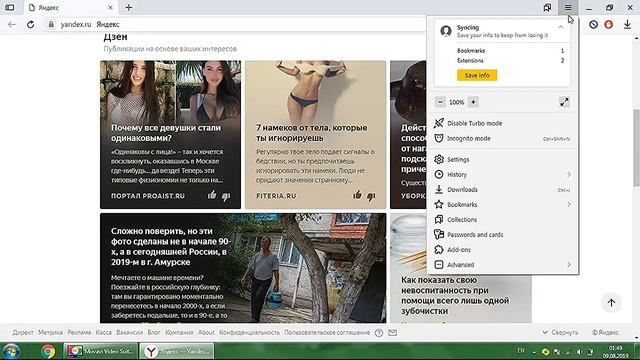Increase zoom with the plus button
This screenshot has height=360, width=640.
click(473, 102)
